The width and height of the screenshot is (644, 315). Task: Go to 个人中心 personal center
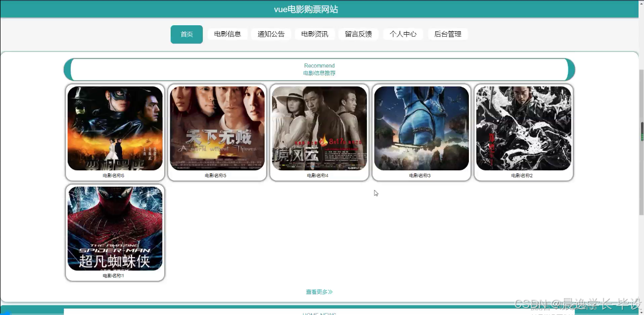[403, 34]
